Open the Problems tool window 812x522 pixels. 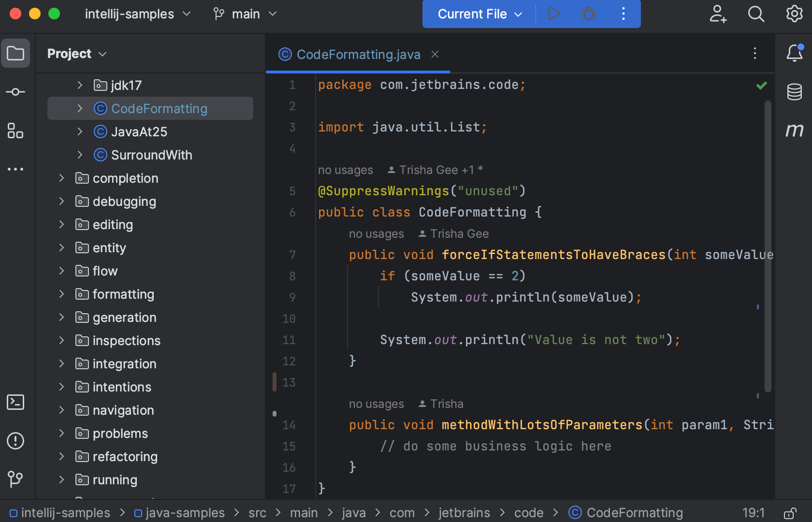[x=15, y=441]
